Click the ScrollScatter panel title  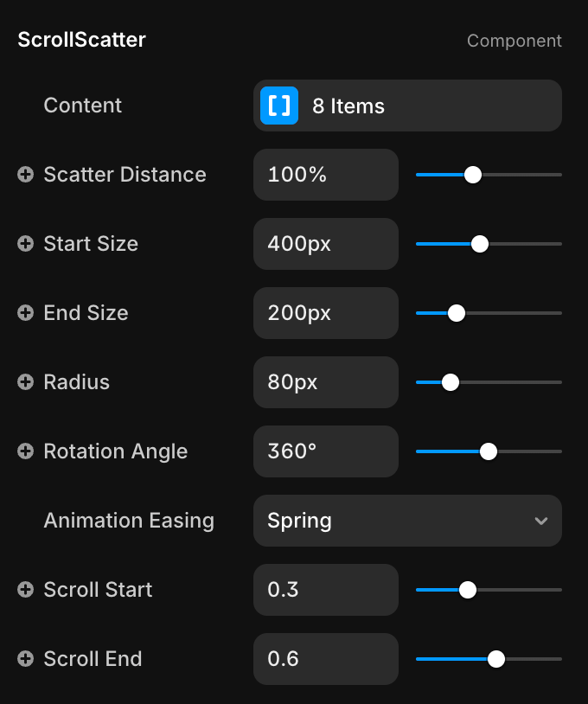[82, 40]
